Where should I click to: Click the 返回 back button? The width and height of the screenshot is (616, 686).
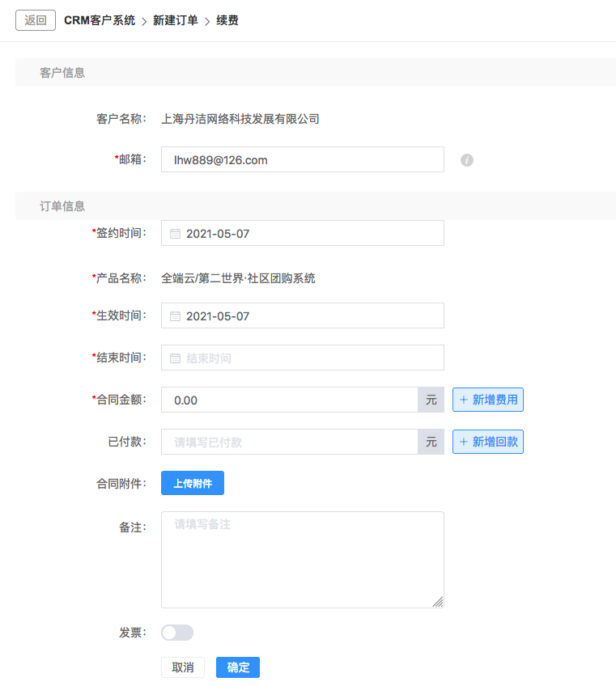[36, 20]
